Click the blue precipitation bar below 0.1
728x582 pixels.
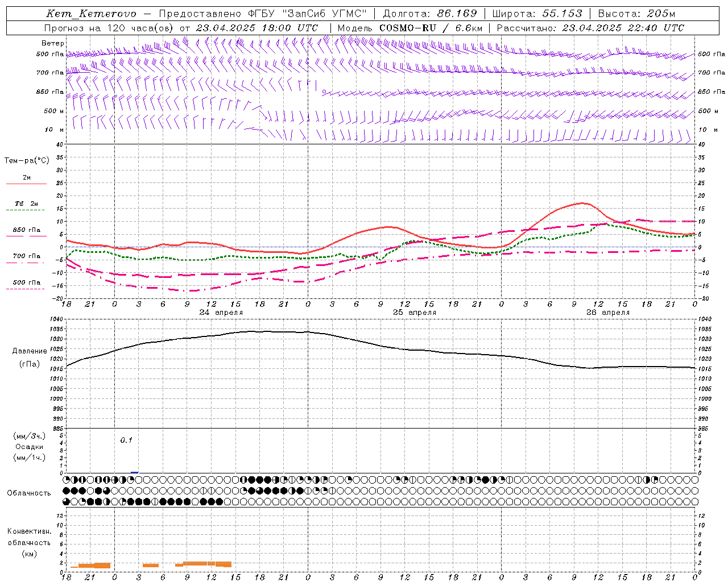point(134,472)
